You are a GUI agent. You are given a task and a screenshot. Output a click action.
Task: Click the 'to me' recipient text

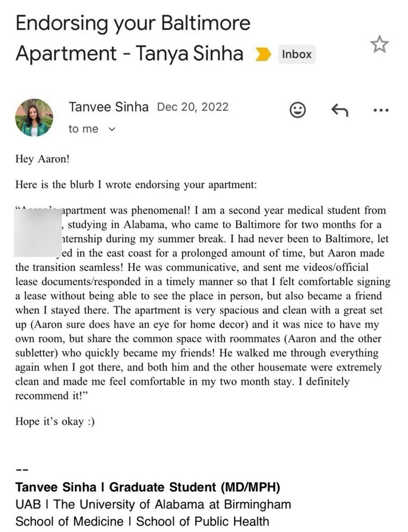pyautogui.click(x=83, y=129)
